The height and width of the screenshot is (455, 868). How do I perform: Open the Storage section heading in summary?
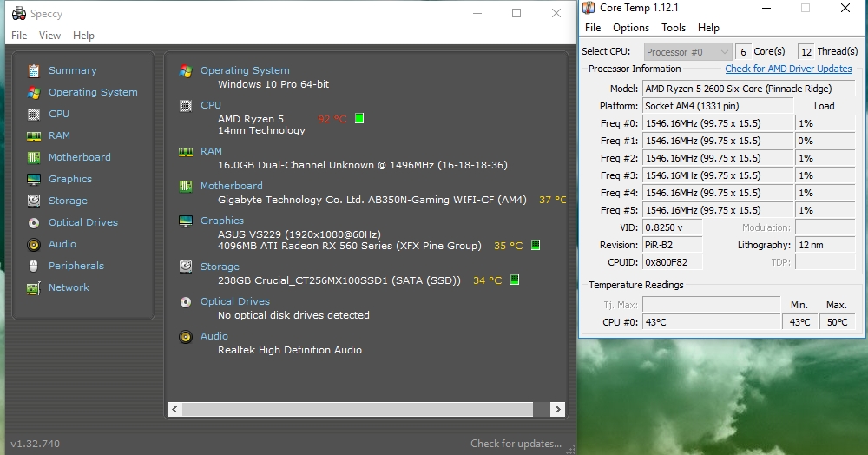pos(220,267)
